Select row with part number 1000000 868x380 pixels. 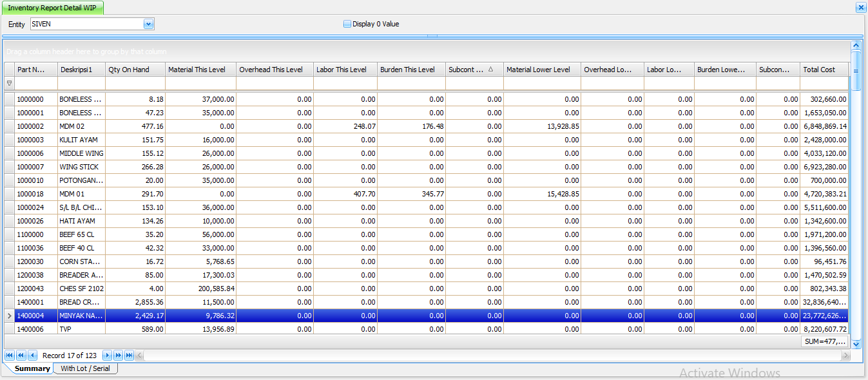427,99
